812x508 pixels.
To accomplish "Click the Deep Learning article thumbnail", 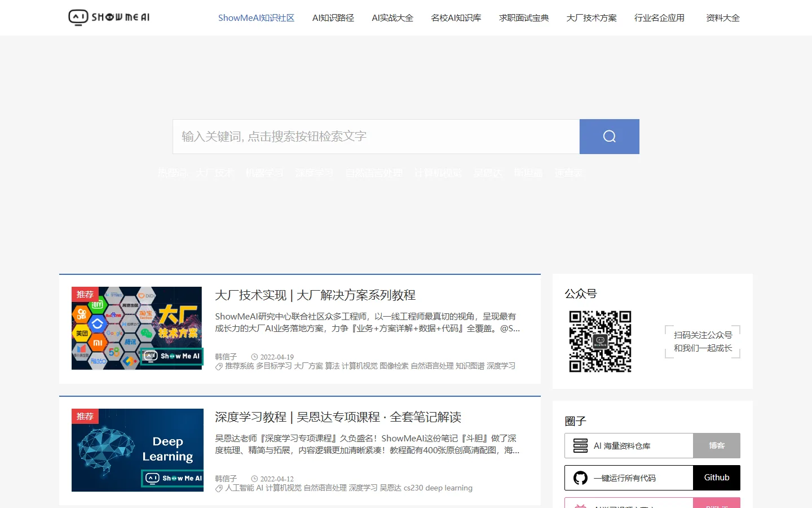I will [137, 450].
